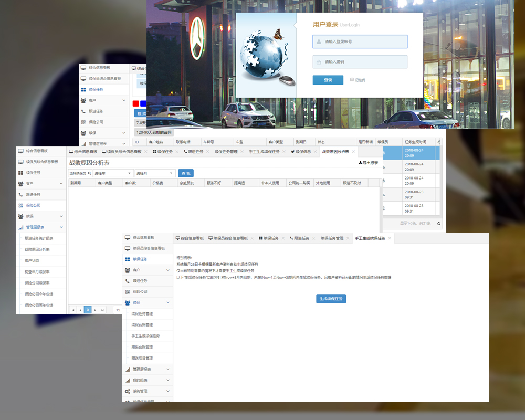
Task: Click the 登录 button in login panel
Action: coord(328,80)
